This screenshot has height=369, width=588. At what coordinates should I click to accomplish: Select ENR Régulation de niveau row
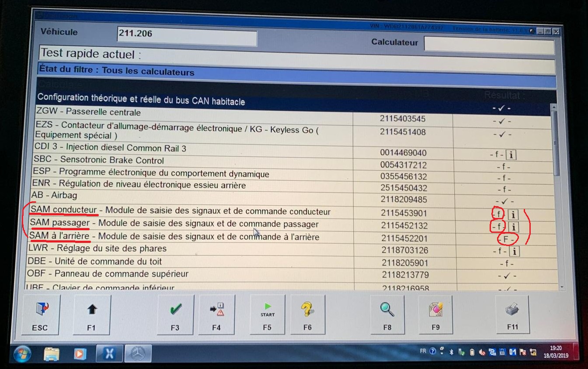tap(294, 186)
